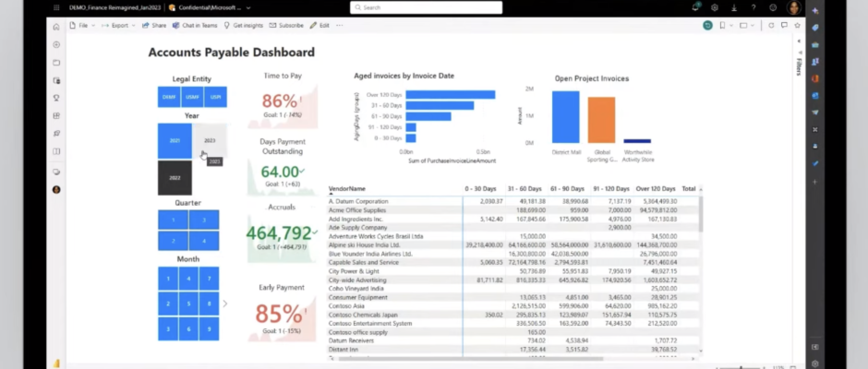Click the Share button
Viewport: 868px width, 369px height.
[154, 26]
